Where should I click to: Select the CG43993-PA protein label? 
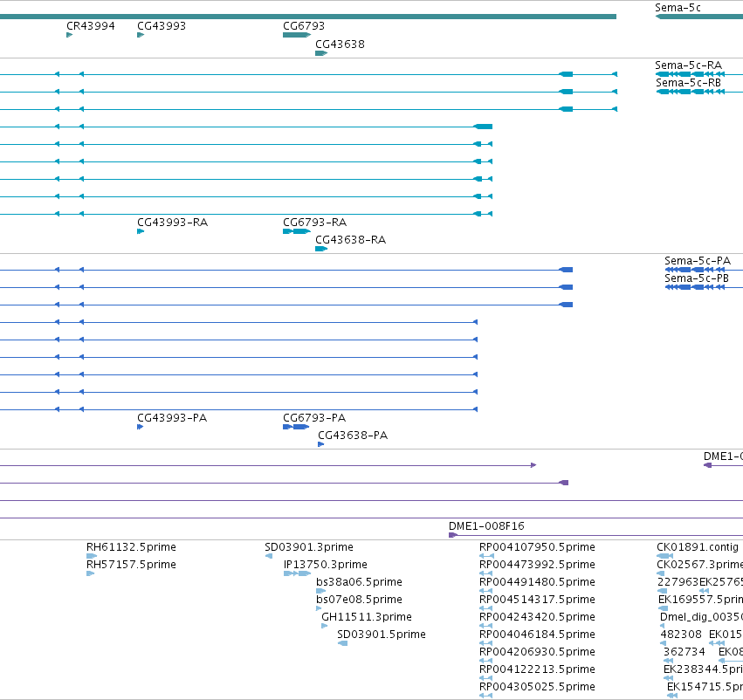pos(172,418)
